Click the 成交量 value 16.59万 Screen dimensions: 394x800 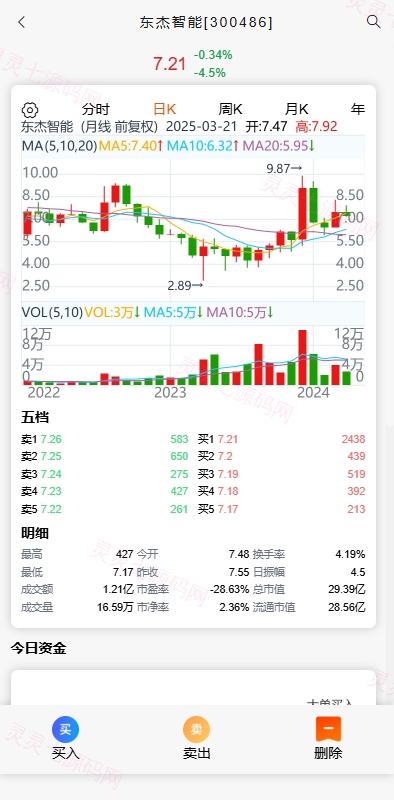pos(116,608)
